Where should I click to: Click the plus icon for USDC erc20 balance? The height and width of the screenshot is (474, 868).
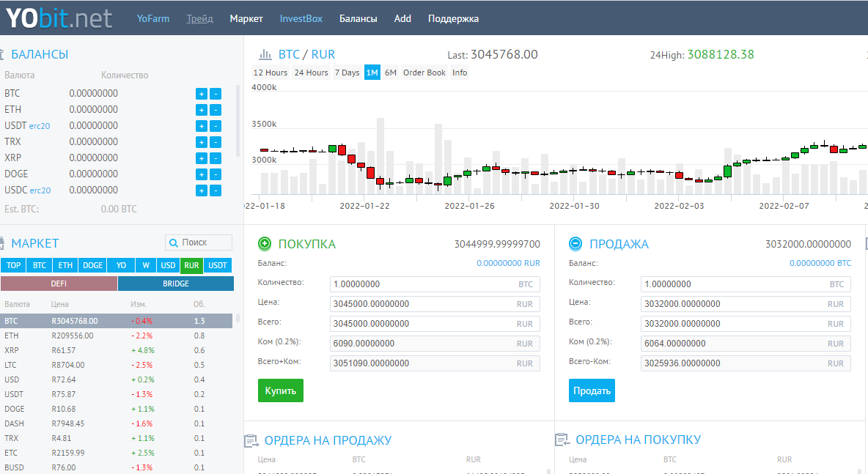click(202, 190)
